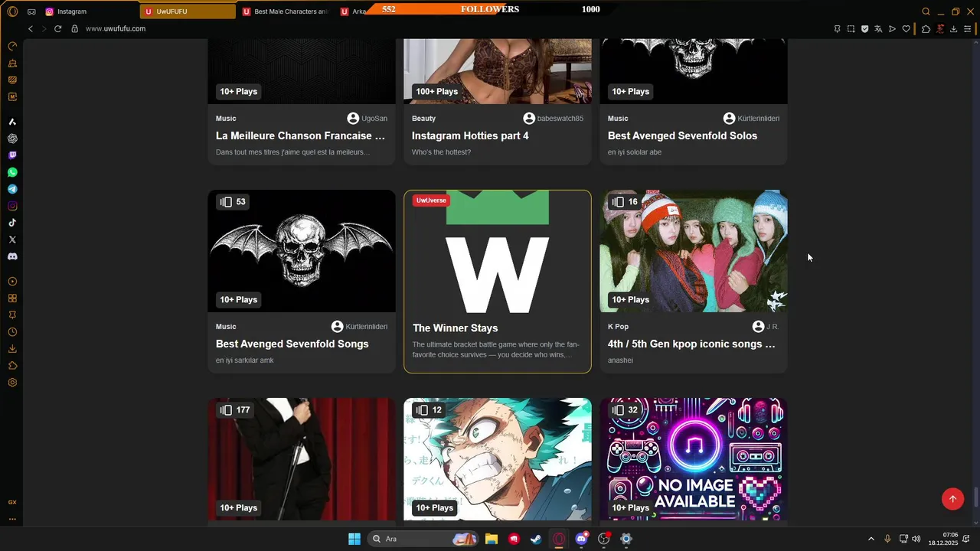Open ChatGPT sidebar icon
Viewport: 980px width, 551px height.
point(12,139)
